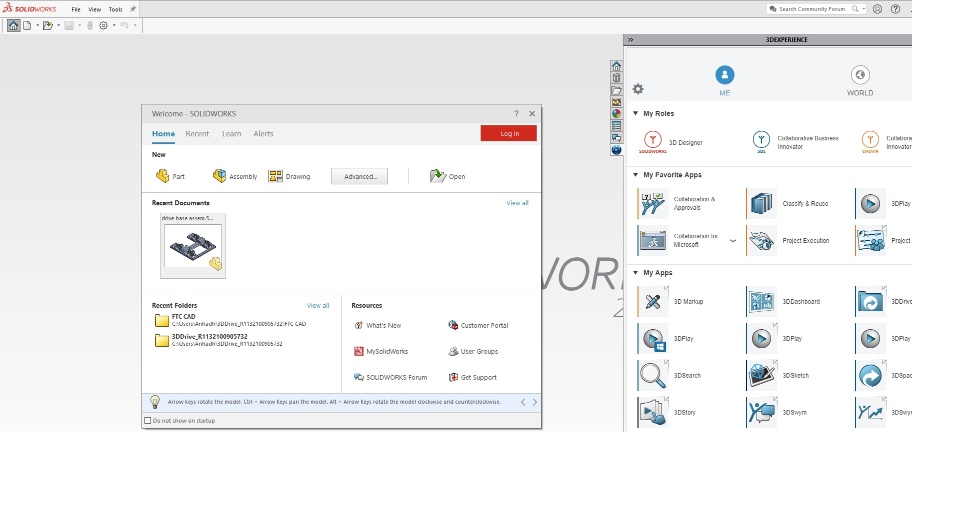Click the red Log In button

coord(509,134)
